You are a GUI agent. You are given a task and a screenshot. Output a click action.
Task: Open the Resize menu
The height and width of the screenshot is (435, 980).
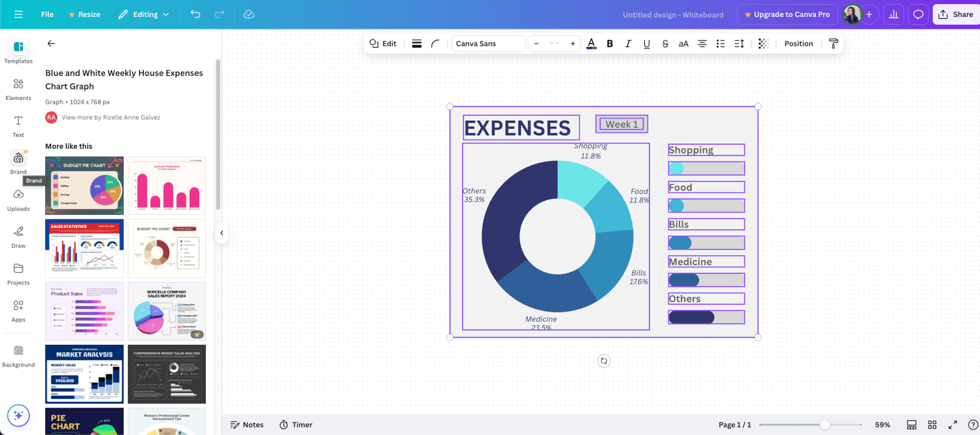(x=84, y=14)
